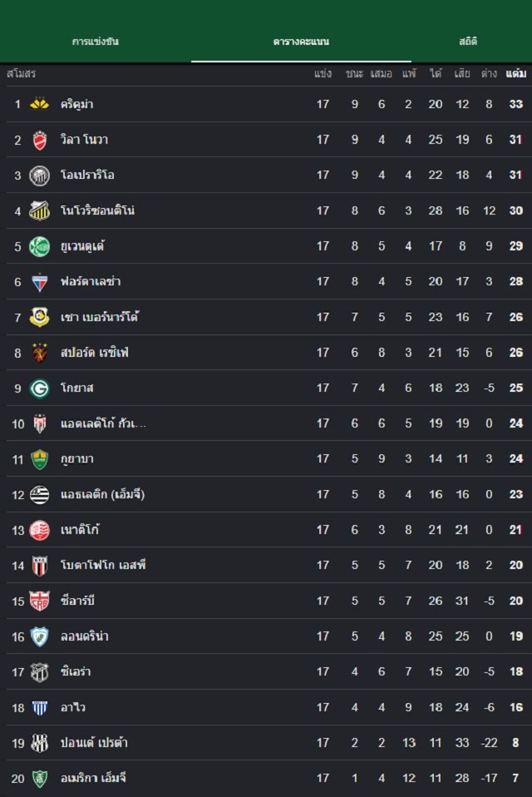Open team ปอนเต้ เปรต้า row
The image size is (532, 797).
(x=269, y=743)
